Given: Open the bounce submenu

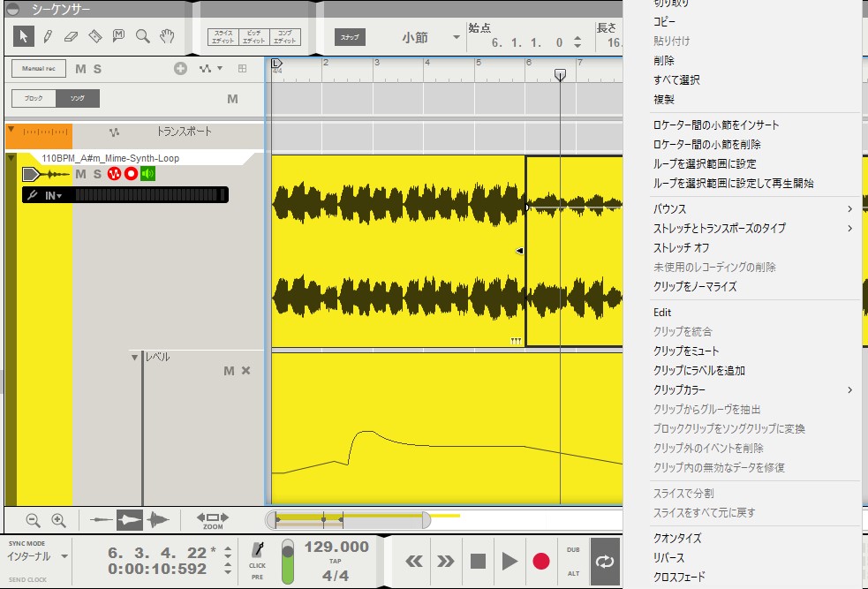Looking at the screenshot, I should [x=753, y=208].
